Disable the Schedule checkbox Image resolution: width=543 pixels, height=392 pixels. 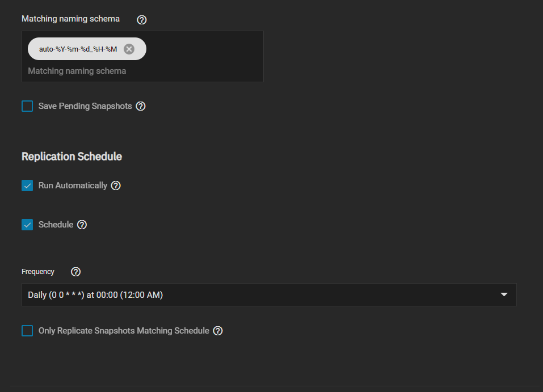(27, 225)
